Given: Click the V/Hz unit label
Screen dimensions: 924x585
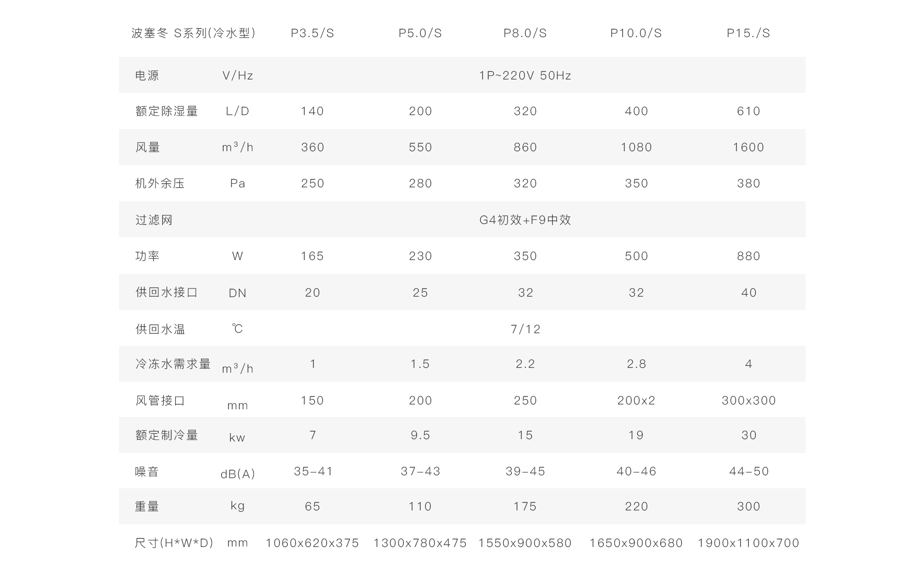Looking at the screenshot, I should pos(238,76).
